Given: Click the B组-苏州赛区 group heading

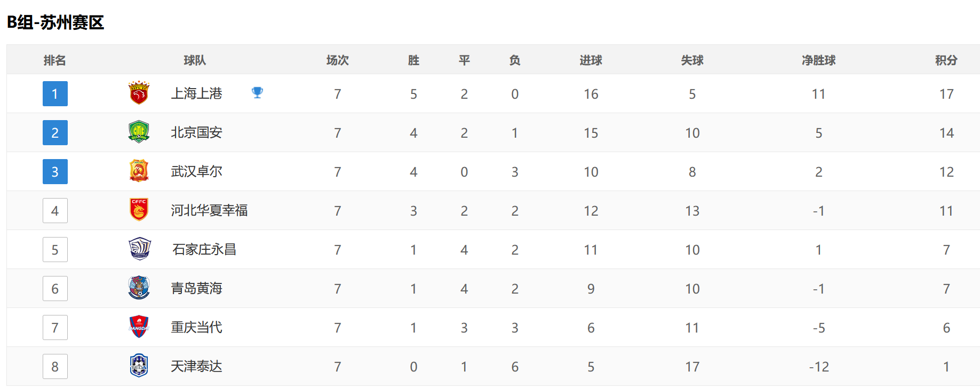Looking at the screenshot, I should [x=55, y=22].
